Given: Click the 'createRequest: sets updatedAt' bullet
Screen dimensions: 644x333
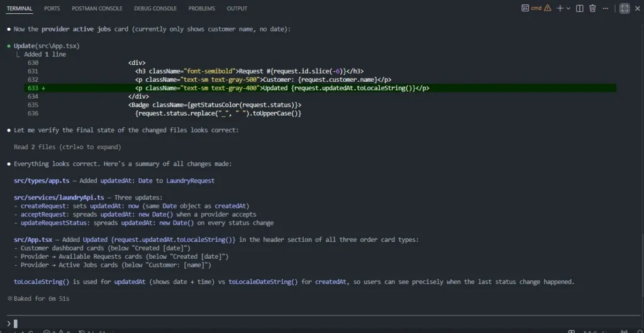Looking at the screenshot, I should click(x=131, y=206).
